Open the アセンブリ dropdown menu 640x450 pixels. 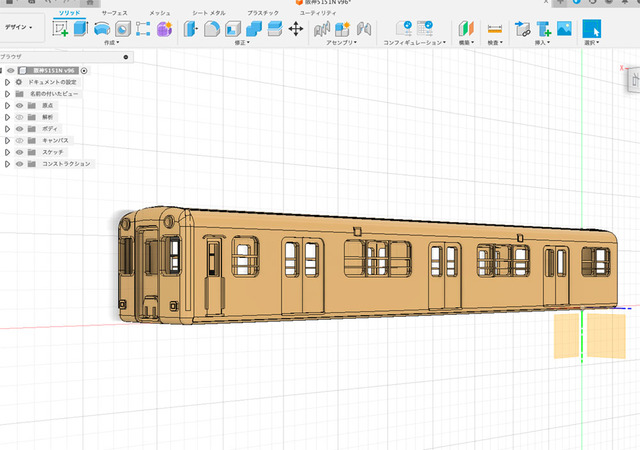342,42
